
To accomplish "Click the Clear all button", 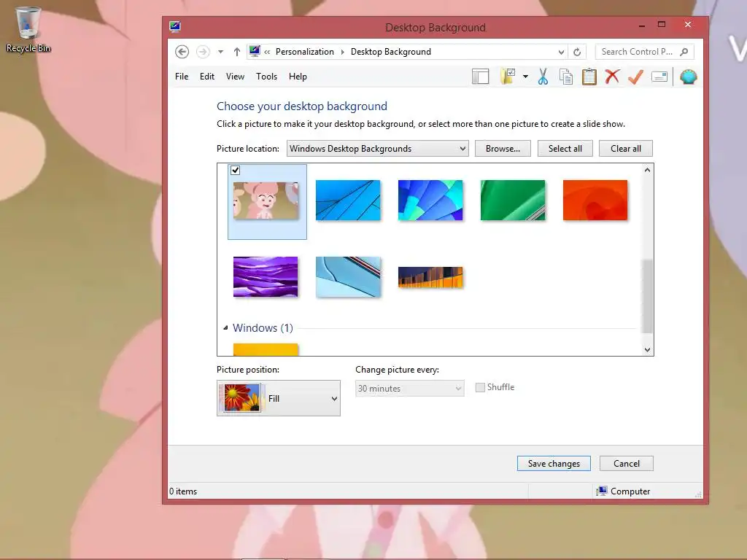I will pos(625,148).
